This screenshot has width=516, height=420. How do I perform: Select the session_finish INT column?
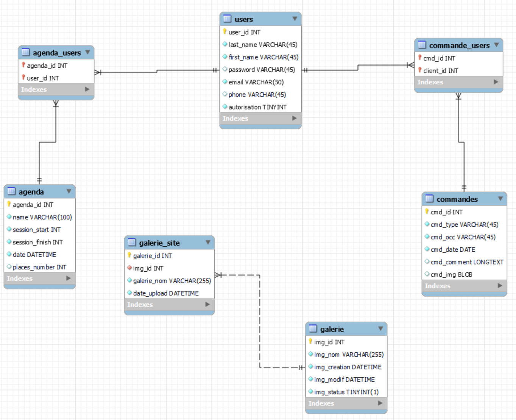point(40,242)
